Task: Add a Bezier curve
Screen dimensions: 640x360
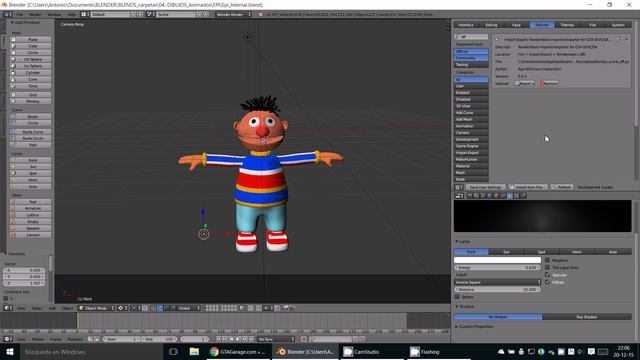Action: coord(31,116)
